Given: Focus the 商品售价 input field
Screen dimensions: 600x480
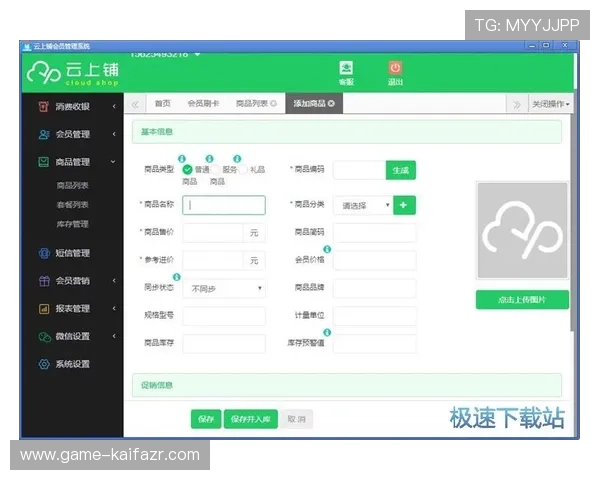Looking at the screenshot, I should click(213, 233).
